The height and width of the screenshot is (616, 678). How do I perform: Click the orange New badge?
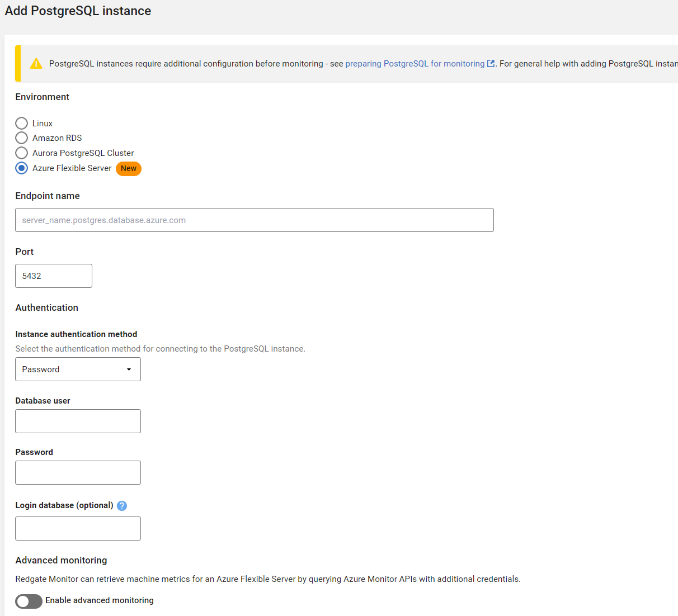(129, 169)
